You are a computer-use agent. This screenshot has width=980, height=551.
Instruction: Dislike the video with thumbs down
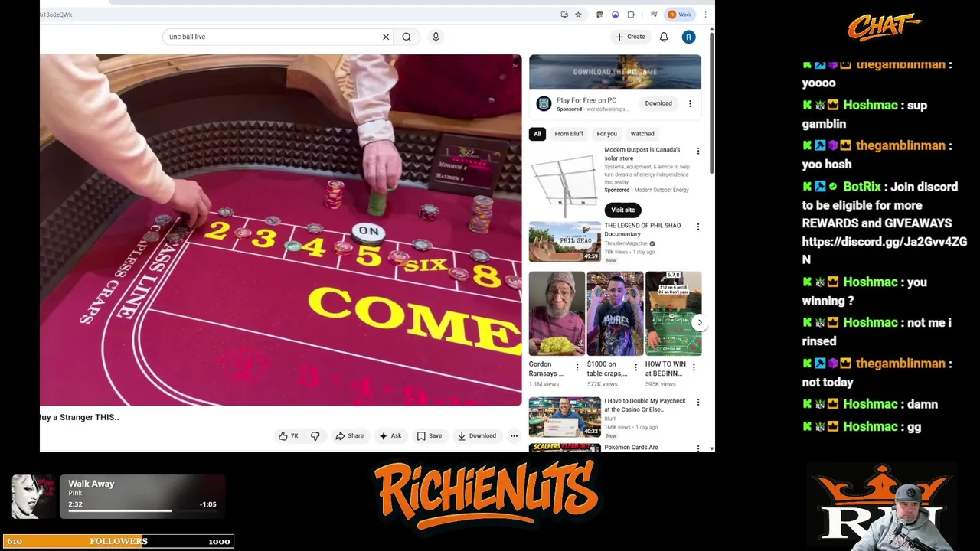(x=315, y=436)
